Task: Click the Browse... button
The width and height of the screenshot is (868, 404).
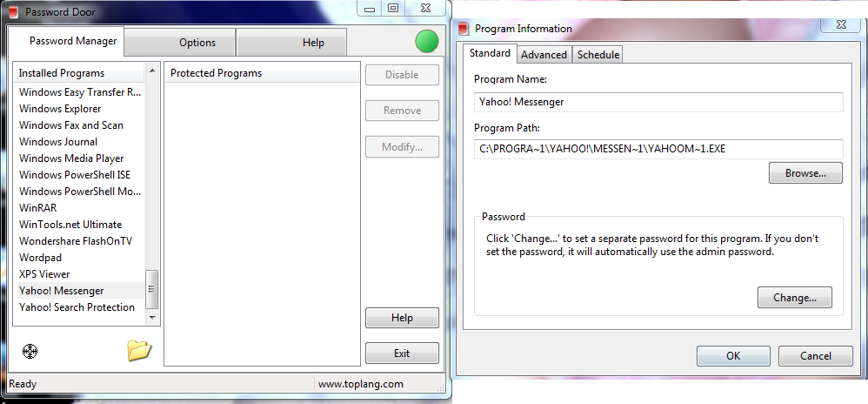Action: pos(805,173)
